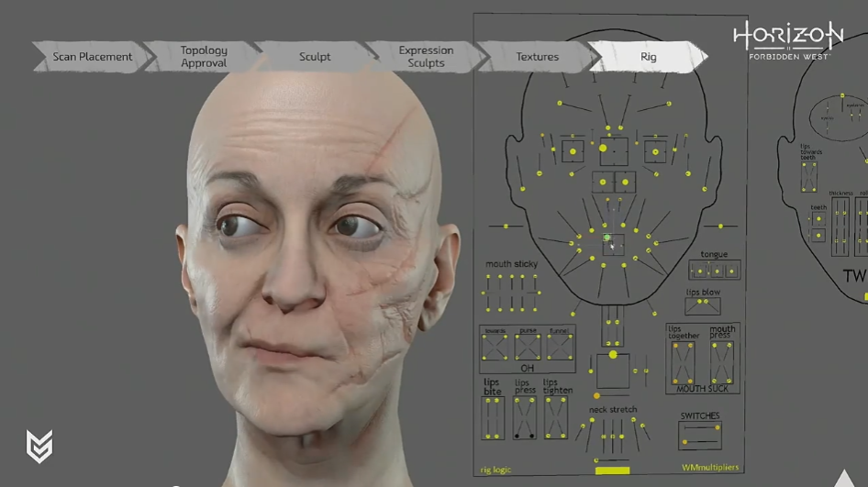868x487 pixels.
Task: Click the yellow bar at panel bottom
Action: tap(612, 471)
